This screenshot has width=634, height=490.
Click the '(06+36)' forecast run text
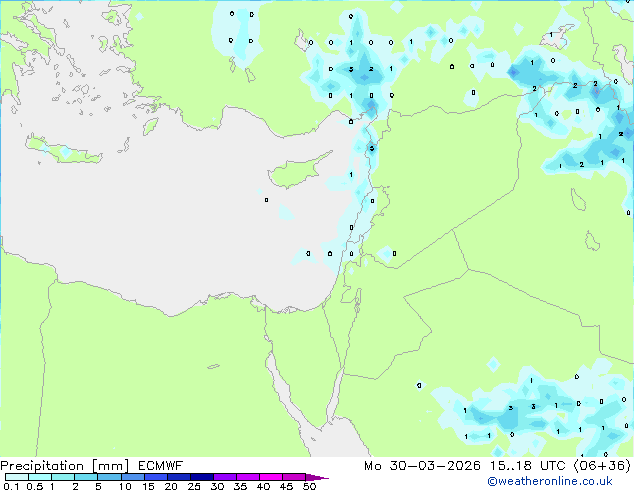coord(602,466)
